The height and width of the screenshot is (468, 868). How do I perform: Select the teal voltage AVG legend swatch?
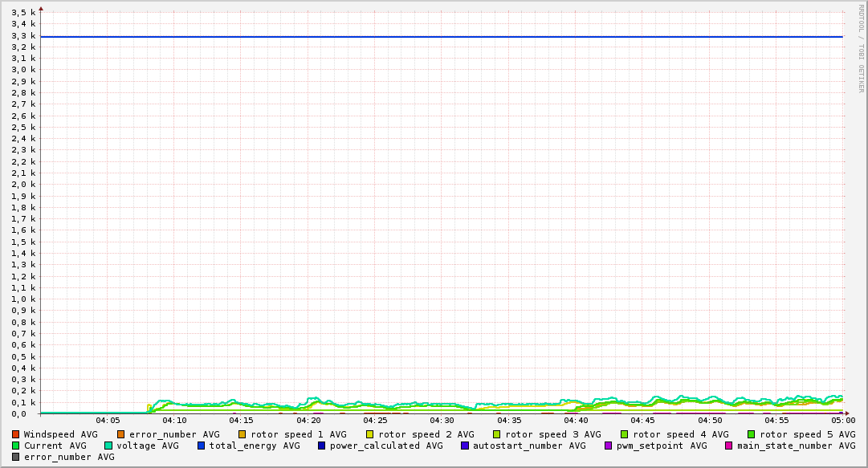click(x=108, y=446)
